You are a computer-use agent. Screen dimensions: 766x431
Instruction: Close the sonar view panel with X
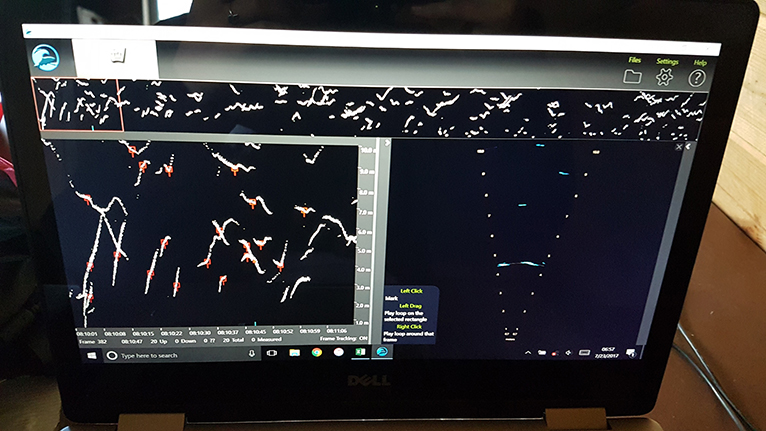point(680,147)
